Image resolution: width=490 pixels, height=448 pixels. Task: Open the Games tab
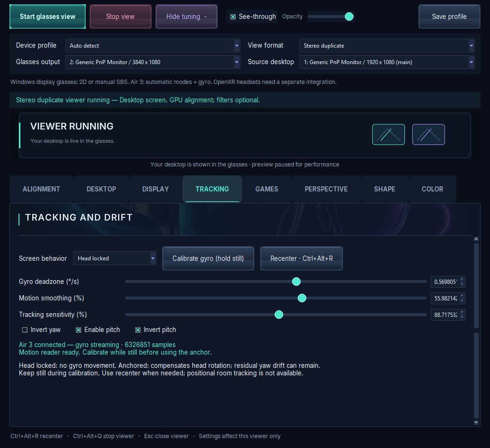267,189
